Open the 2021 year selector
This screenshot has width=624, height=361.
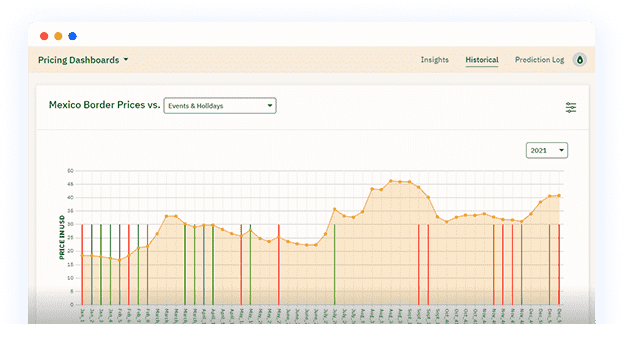tap(547, 150)
